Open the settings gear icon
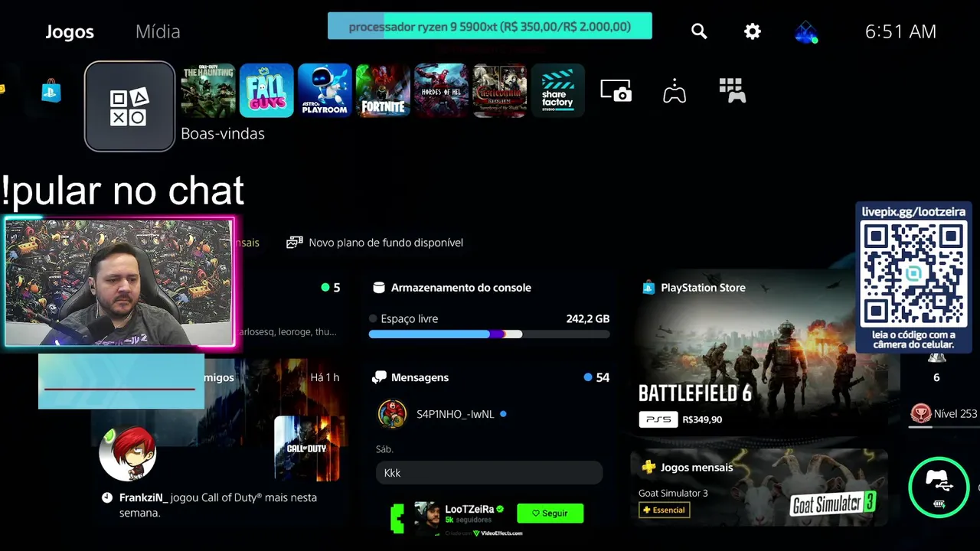Viewport: 980px width, 551px height. point(753,31)
